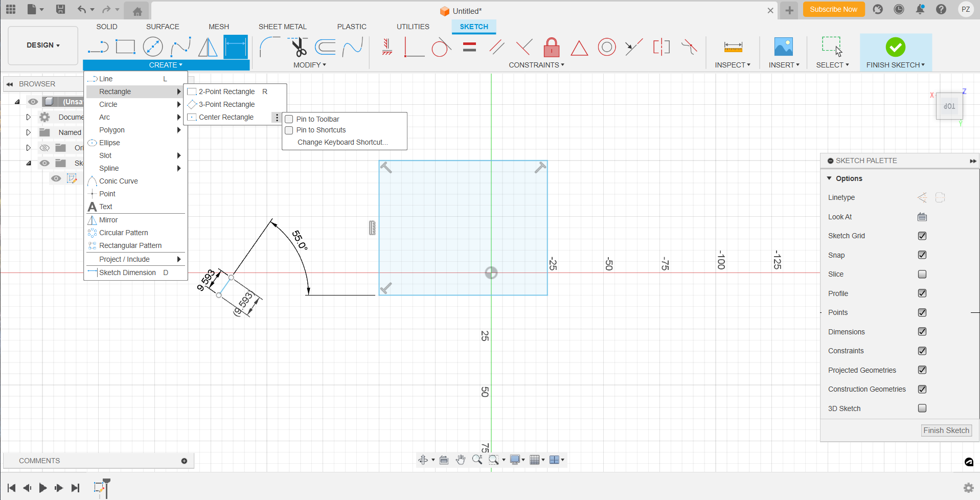This screenshot has width=980, height=500.
Task: Switch to the SHEET METAL tab
Action: pos(282,27)
